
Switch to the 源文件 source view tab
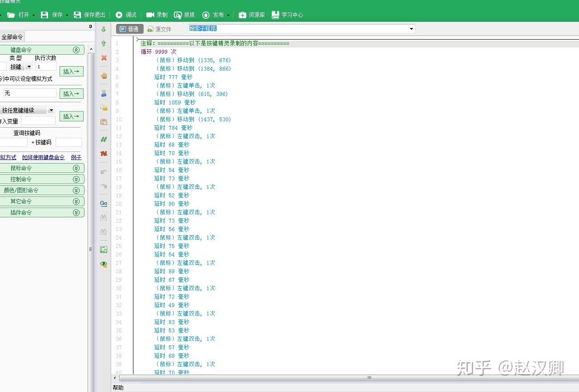[159, 29]
